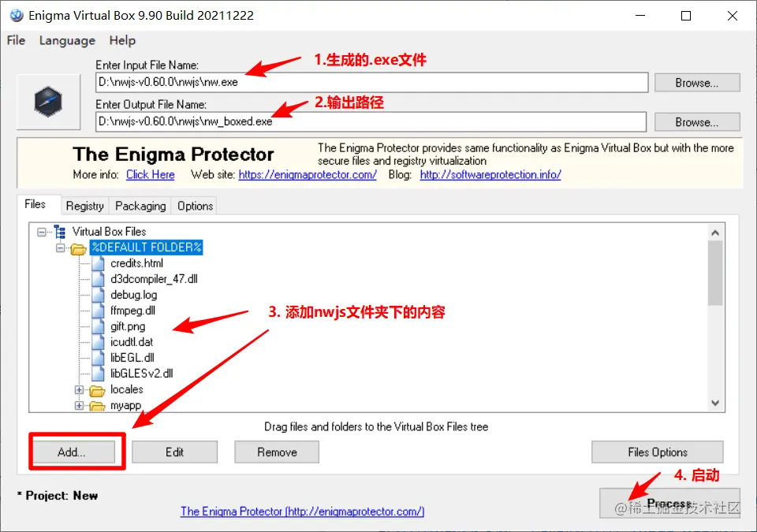Click Browse for the input file name
This screenshot has width=757, height=532.
point(697,83)
